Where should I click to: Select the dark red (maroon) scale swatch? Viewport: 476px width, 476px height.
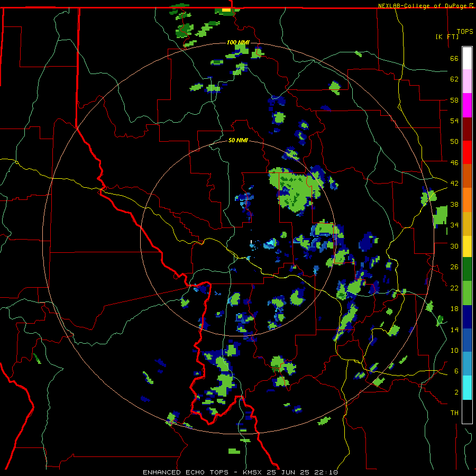click(x=467, y=129)
